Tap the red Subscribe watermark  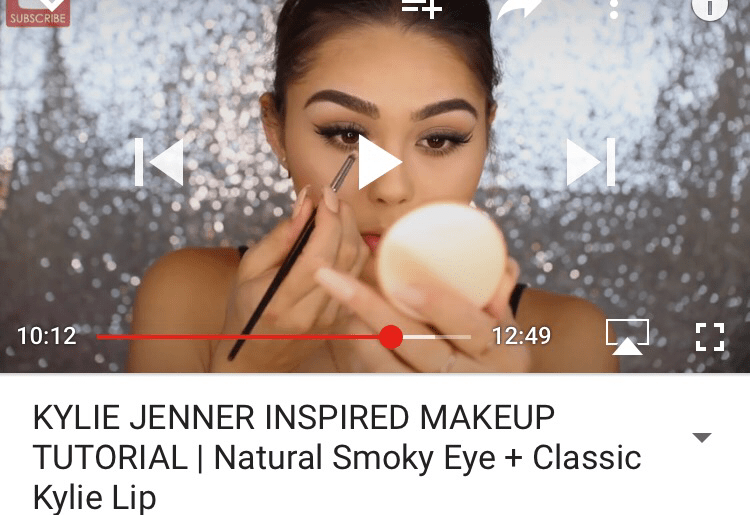coord(38,13)
